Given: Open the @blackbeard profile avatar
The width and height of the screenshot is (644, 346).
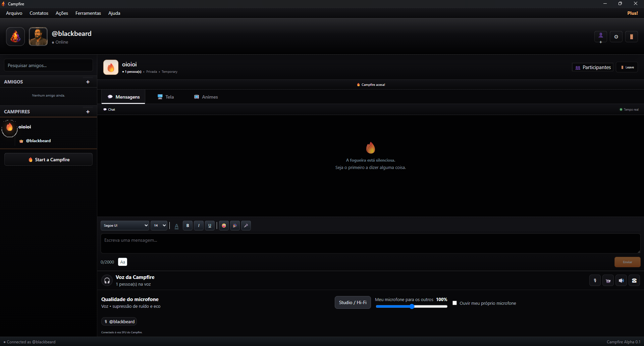Looking at the screenshot, I should click(38, 37).
